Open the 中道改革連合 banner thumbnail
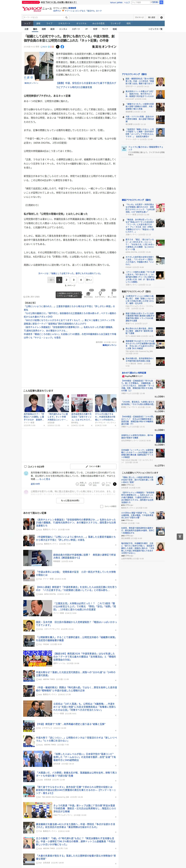The height and width of the screenshot is (868, 186). [38, 658]
